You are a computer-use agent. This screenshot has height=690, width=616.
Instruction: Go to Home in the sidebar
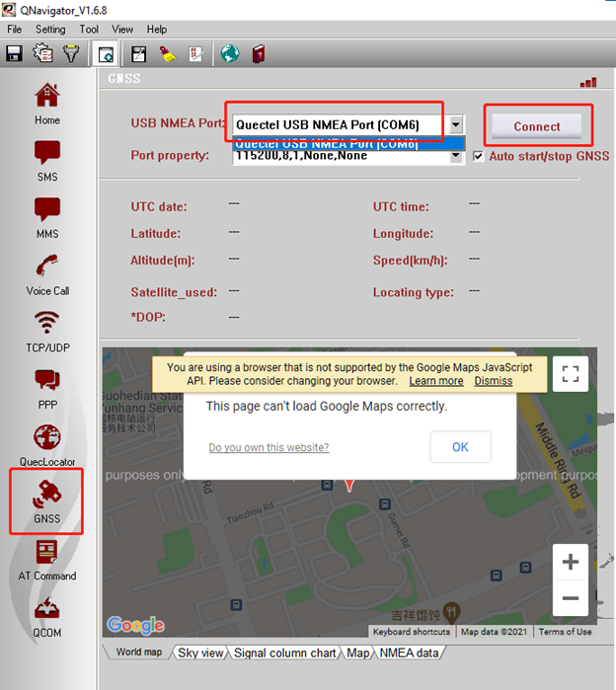(x=47, y=104)
